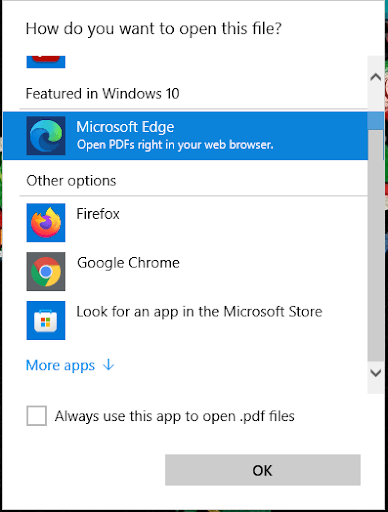Pick the Google Chrome icon
This screenshot has height=512, width=388.
[46, 271]
